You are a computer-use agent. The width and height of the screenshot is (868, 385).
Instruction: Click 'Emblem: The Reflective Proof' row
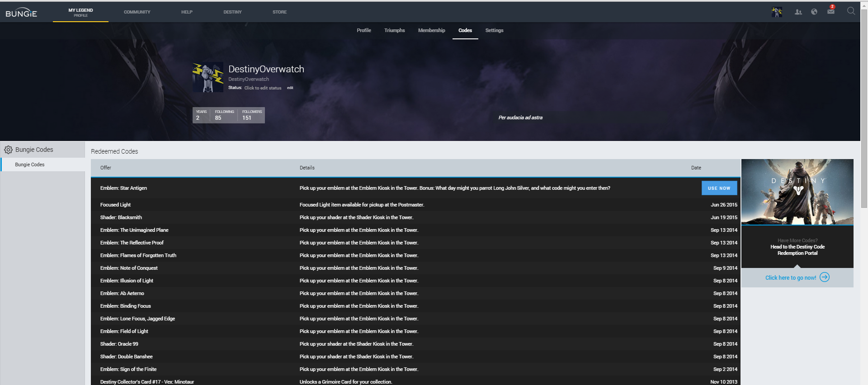tap(415, 243)
